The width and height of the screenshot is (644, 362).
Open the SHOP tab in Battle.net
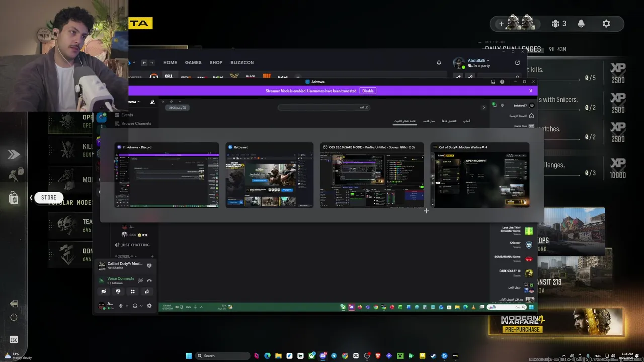pos(216,63)
